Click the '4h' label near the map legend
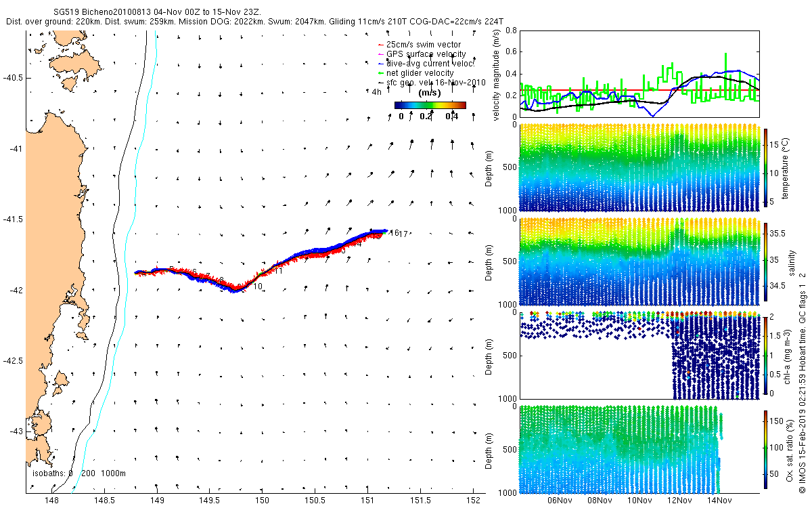Image resolution: width=812 pixels, height=508 pixels. click(377, 91)
